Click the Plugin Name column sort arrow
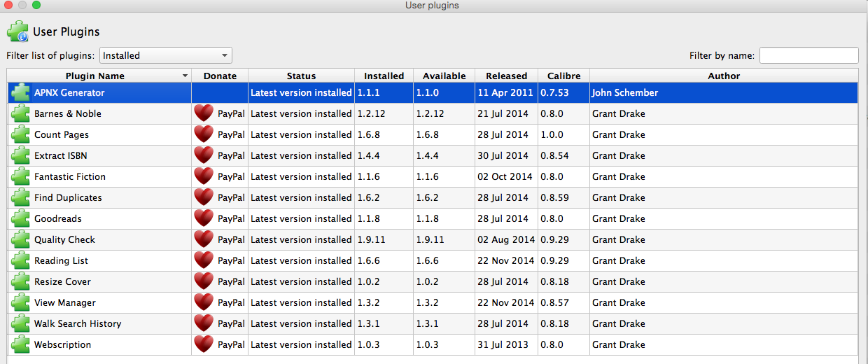The height and width of the screenshot is (364, 868). pos(185,76)
